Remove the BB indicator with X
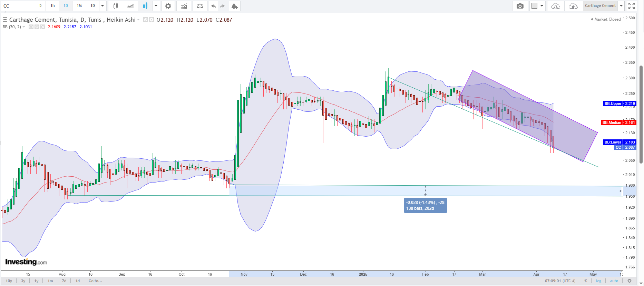Screen dimensions: 644x286 (43, 27)
